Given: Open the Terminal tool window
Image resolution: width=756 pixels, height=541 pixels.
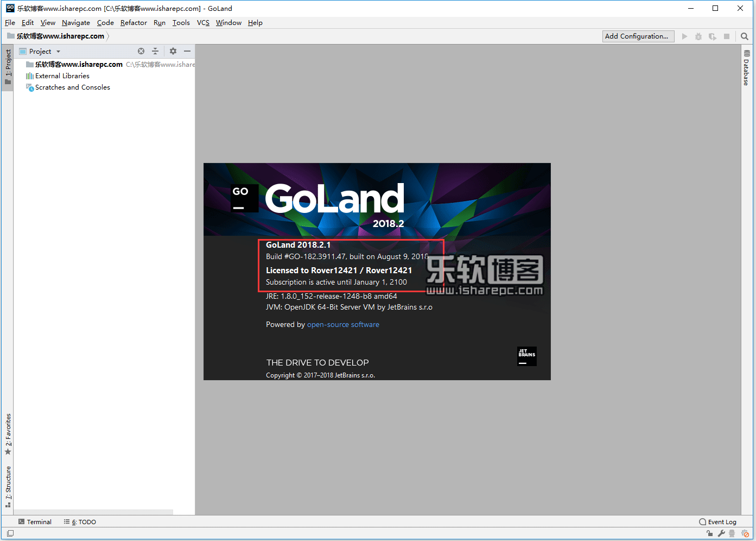Looking at the screenshot, I should tap(35, 522).
